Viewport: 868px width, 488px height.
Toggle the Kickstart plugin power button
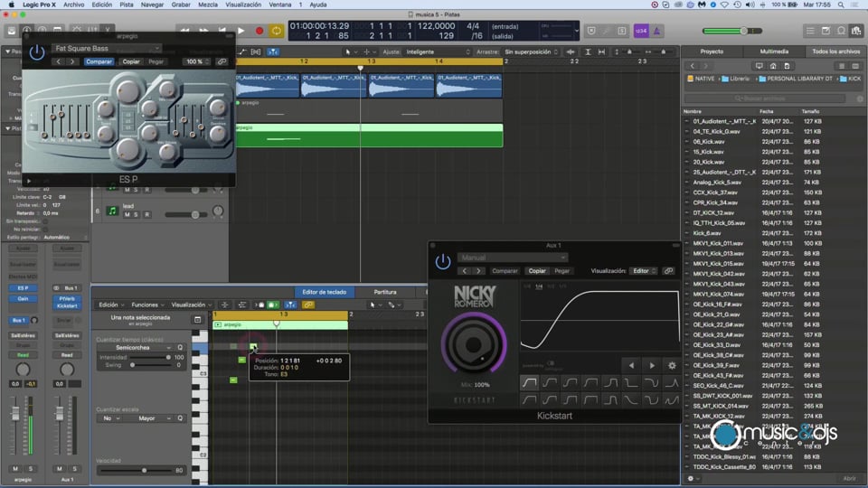coord(443,262)
